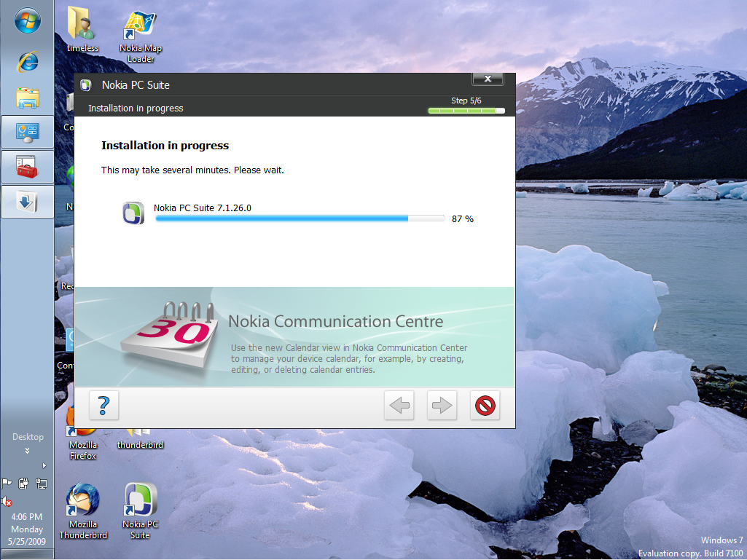Close the Nokia PC Suite installer window
Viewport: 747px width, 560px height.
click(488, 79)
